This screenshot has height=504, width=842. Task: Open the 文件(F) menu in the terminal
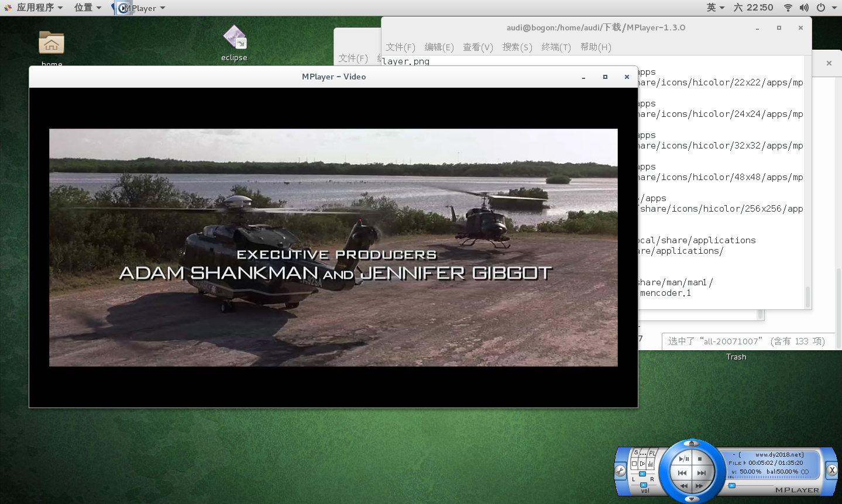coord(400,47)
